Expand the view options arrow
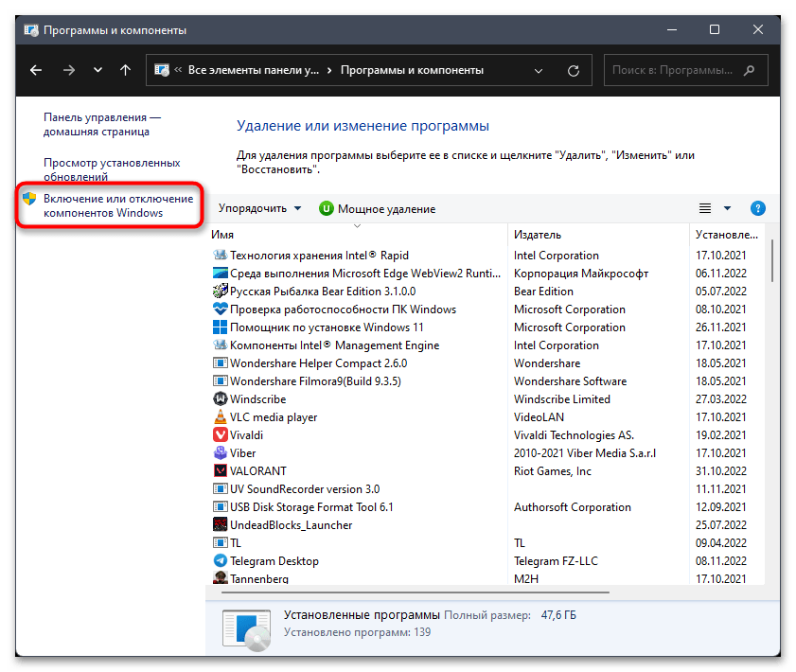Screen dimensions: 796x672 pos(727,208)
